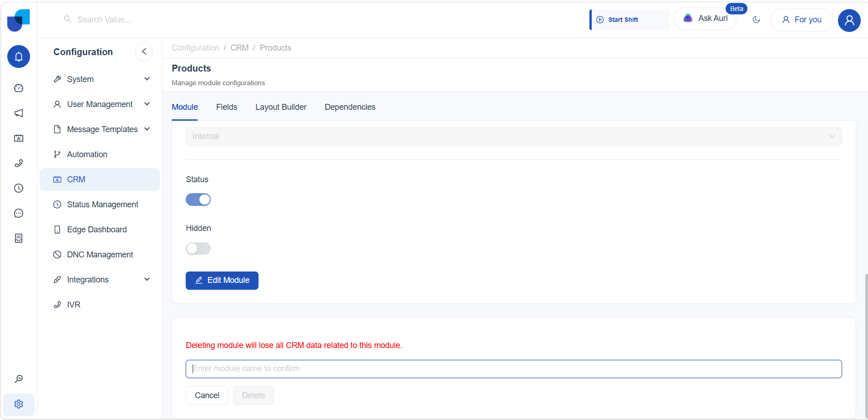Open the dashboard gauge icon in sidebar
Screen dimensions: 868x420
tap(19, 88)
